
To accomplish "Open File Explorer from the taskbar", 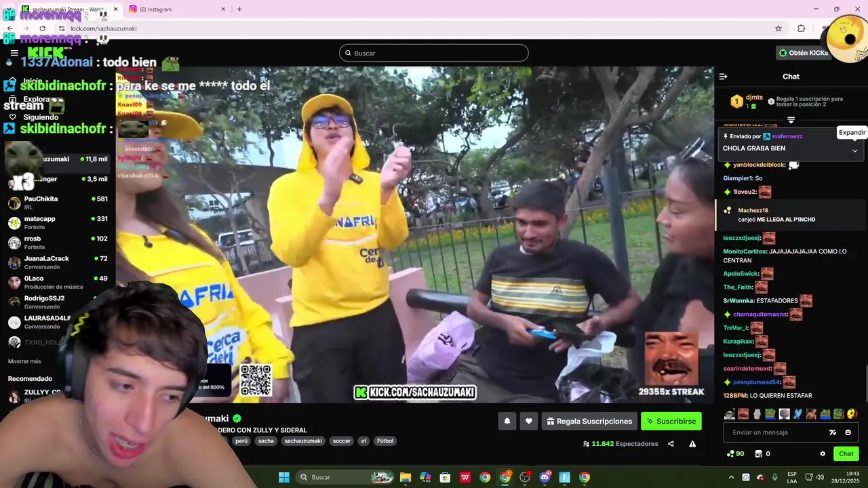I will coord(406,477).
